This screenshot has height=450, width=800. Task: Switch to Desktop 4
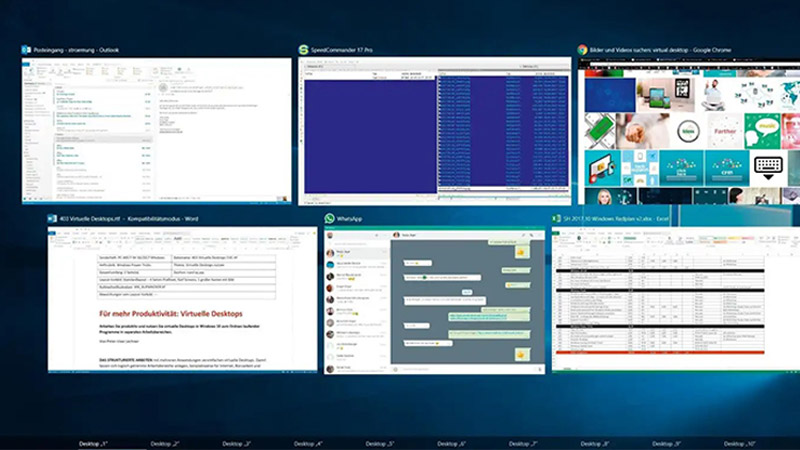pyautogui.click(x=308, y=442)
